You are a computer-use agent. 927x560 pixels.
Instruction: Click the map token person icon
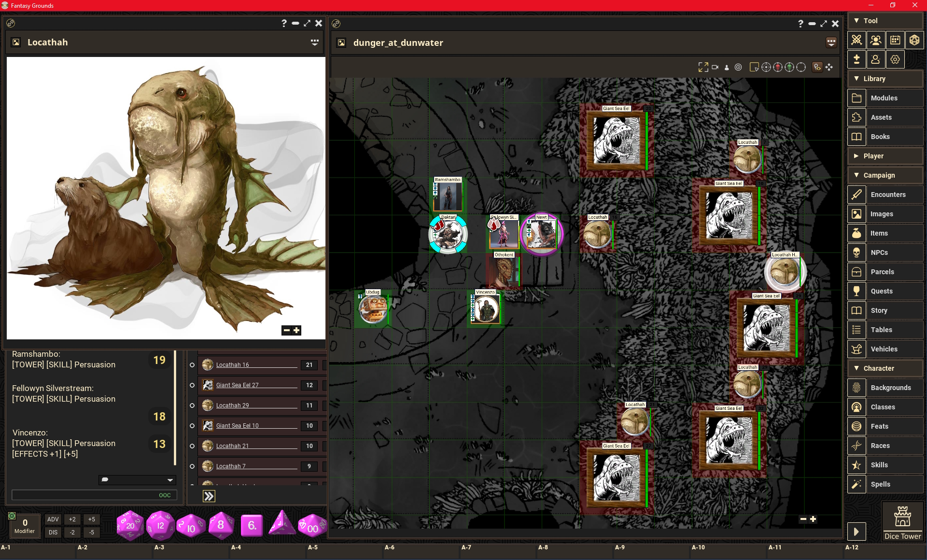pos(727,68)
